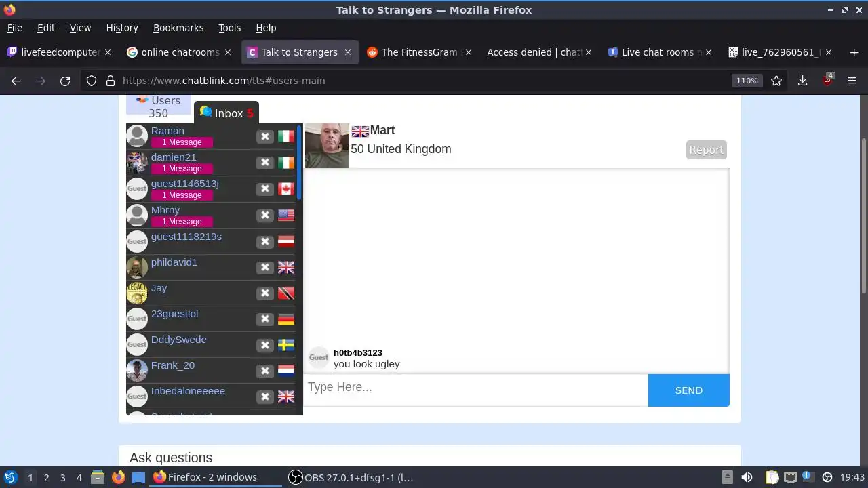Open the volume control tray icon
The height and width of the screenshot is (488, 868).
[747, 477]
